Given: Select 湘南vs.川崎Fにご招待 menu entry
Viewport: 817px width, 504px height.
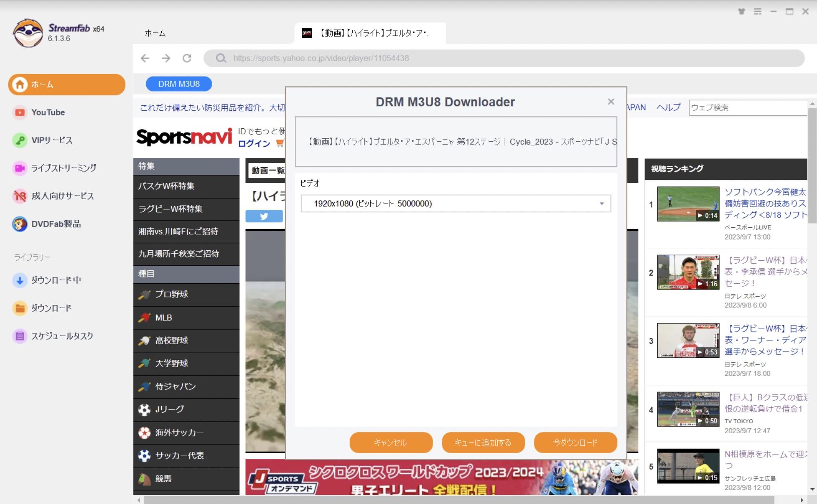Looking at the screenshot, I should point(186,231).
